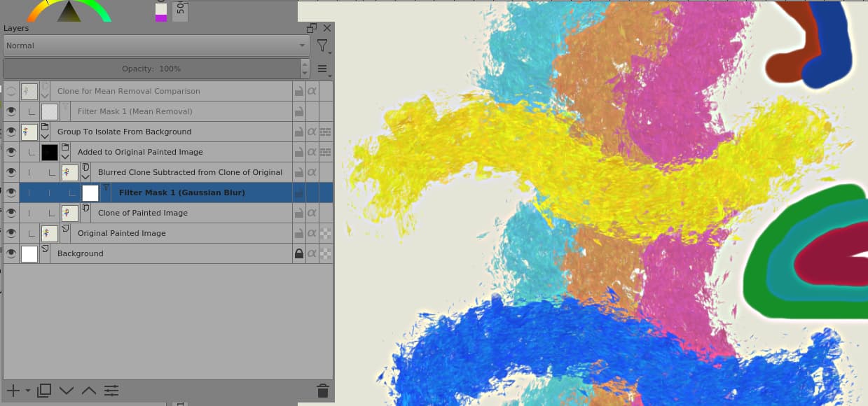Toggle pass-through on Group To Isolate From Background
This screenshot has height=406, width=868.
point(326,132)
